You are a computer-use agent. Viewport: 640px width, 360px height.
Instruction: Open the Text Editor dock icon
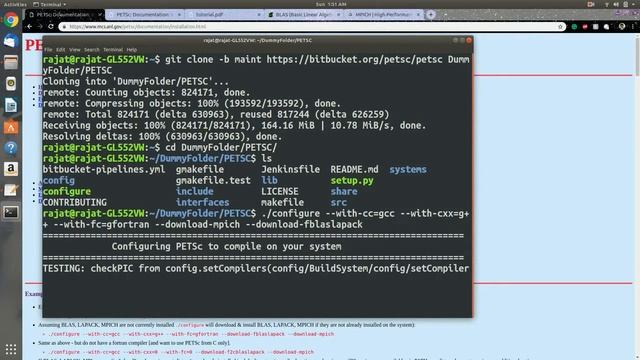[11, 190]
